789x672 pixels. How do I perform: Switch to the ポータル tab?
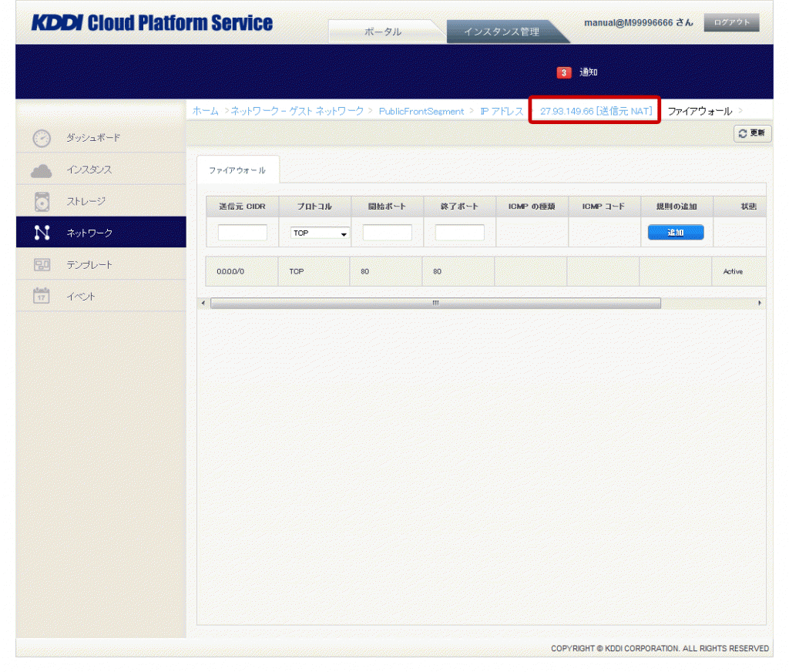point(384,31)
